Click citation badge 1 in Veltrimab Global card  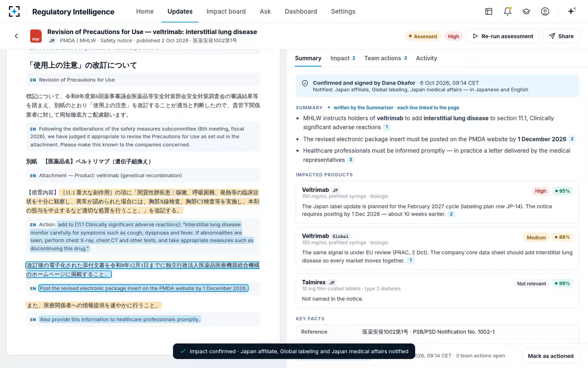coord(410,260)
